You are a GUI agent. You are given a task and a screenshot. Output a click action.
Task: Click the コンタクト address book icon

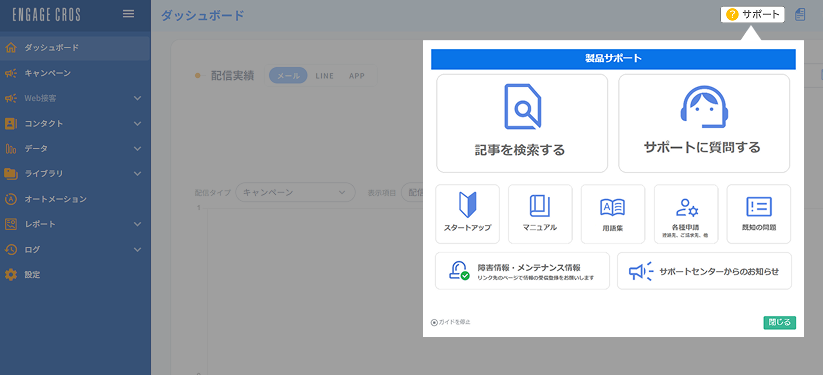coord(10,123)
